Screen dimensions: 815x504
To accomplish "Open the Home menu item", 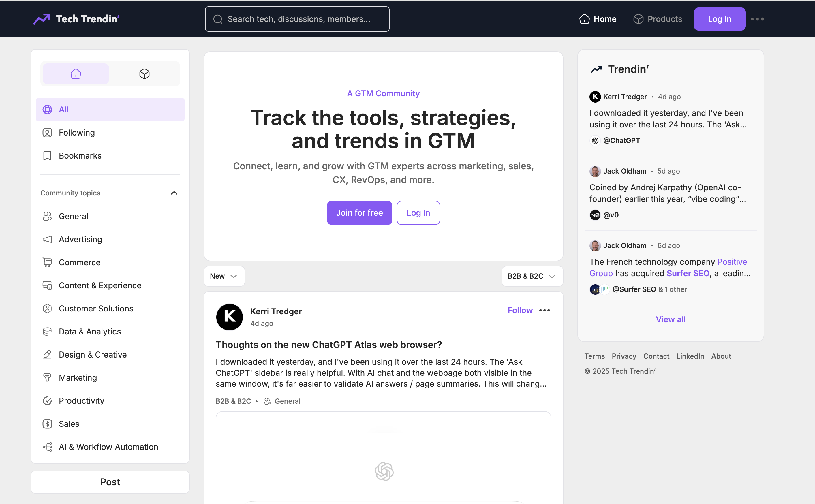I will tap(598, 19).
